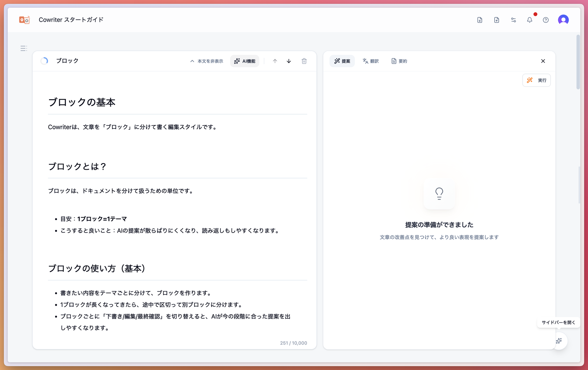The width and height of the screenshot is (588, 370).
Task: Open the settings sliders icon
Action: point(513,20)
